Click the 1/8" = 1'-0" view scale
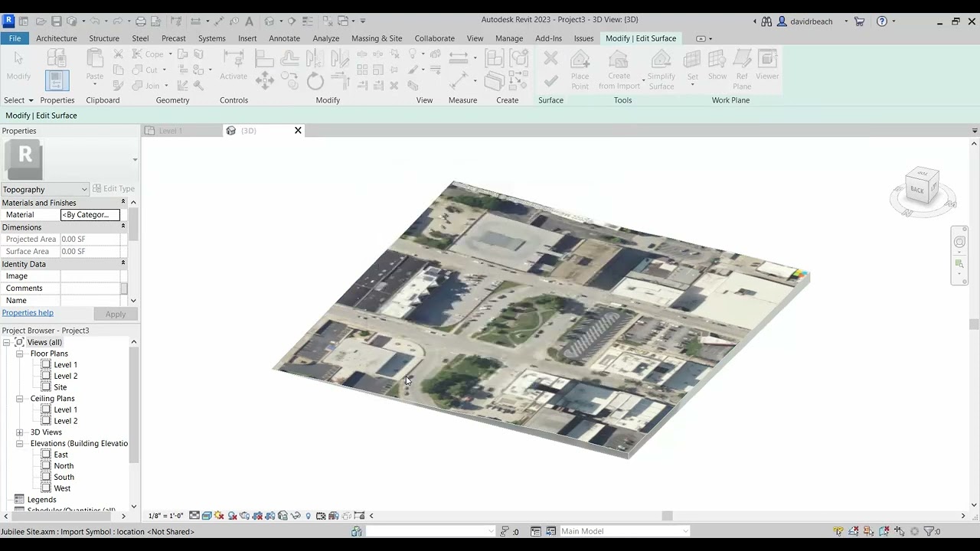 tap(165, 516)
